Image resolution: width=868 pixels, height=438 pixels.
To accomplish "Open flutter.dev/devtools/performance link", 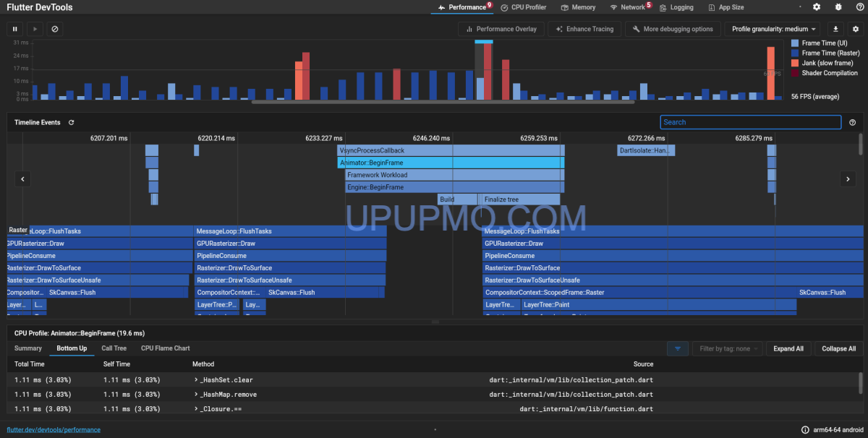I will [x=54, y=429].
